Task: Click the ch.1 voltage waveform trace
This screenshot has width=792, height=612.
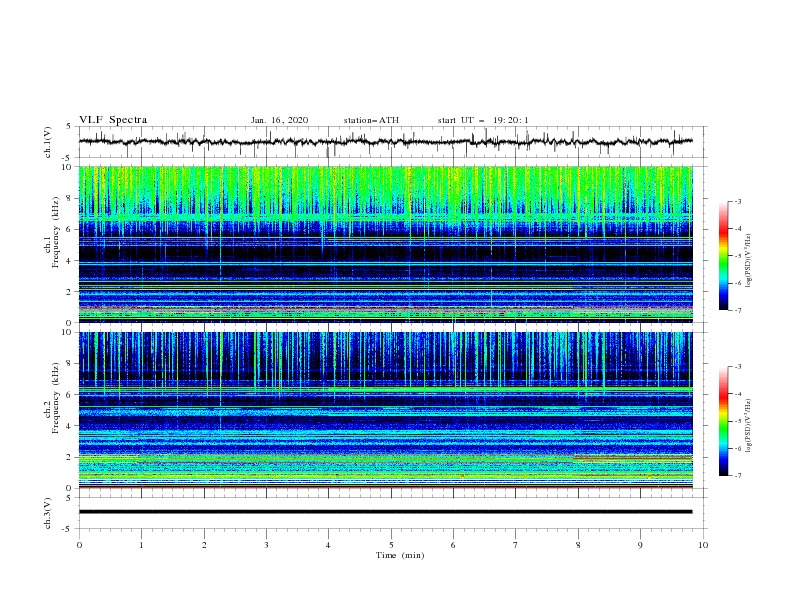Action: point(385,142)
